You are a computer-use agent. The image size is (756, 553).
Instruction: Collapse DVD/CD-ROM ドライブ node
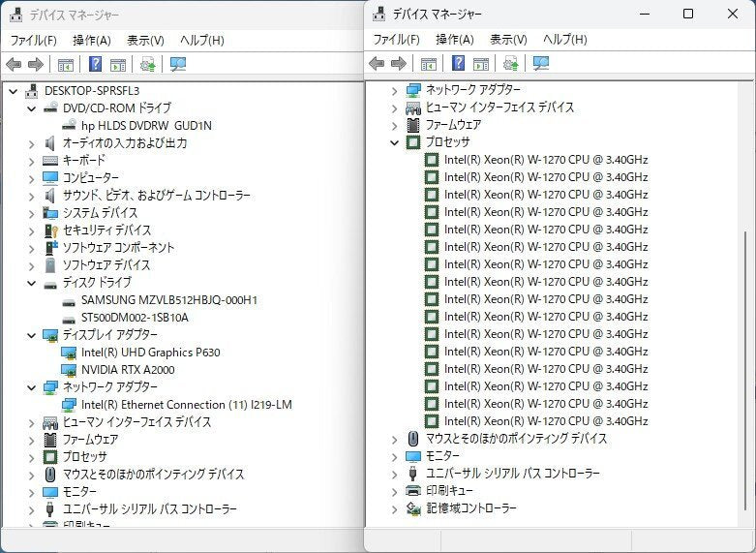tap(32, 108)
